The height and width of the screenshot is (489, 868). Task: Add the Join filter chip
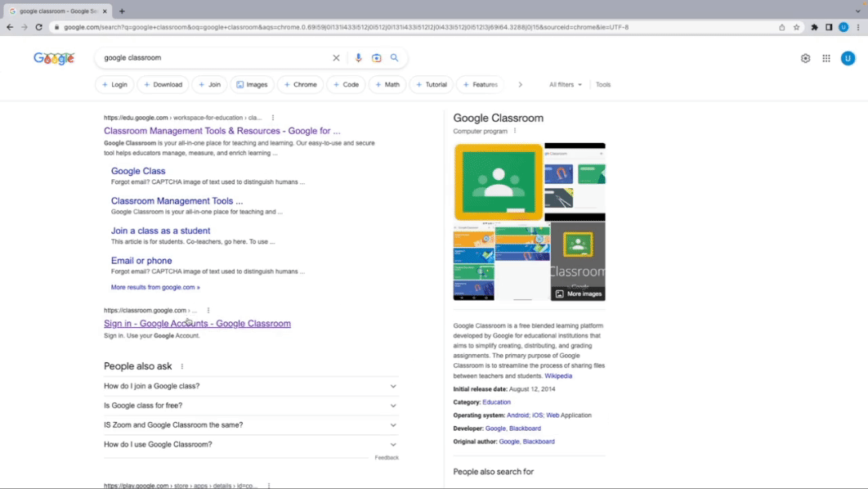[210, 85]
